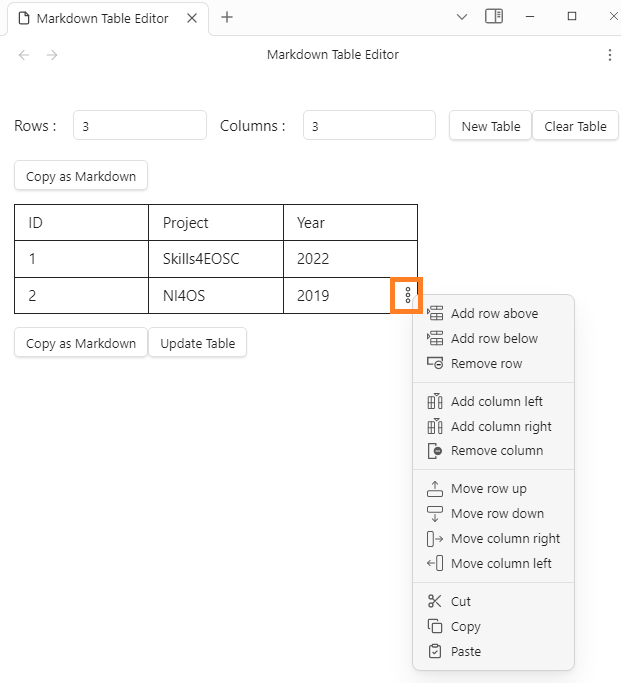Click the Add row above icon
Image resolution: width=621 pixels, height=683 pixels.
coord(434,314)
